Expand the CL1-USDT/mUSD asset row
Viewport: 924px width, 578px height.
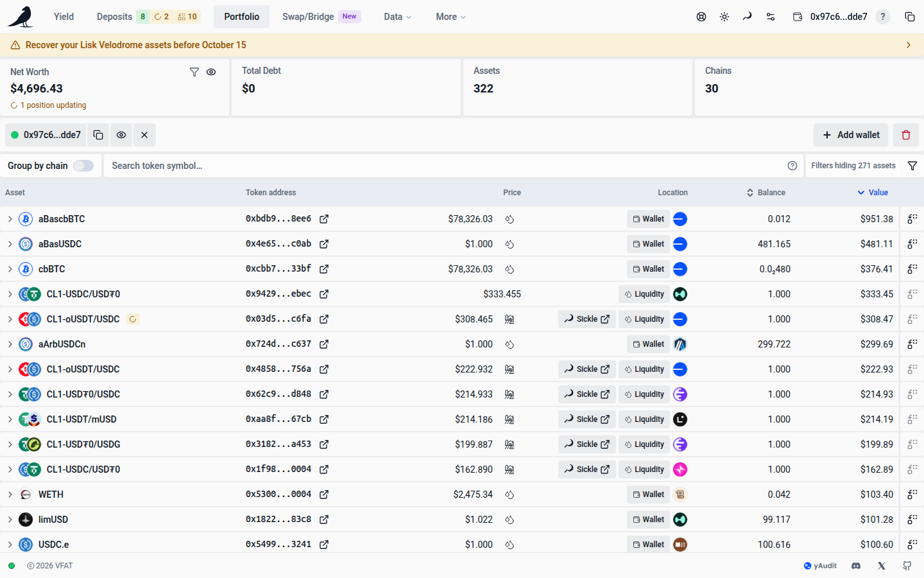[x=10, y=419]
